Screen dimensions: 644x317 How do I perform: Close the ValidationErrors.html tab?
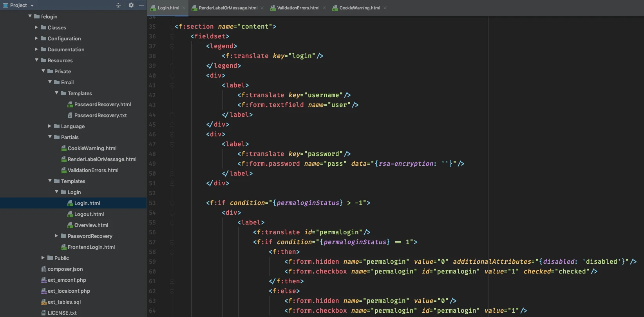(324, 8)
